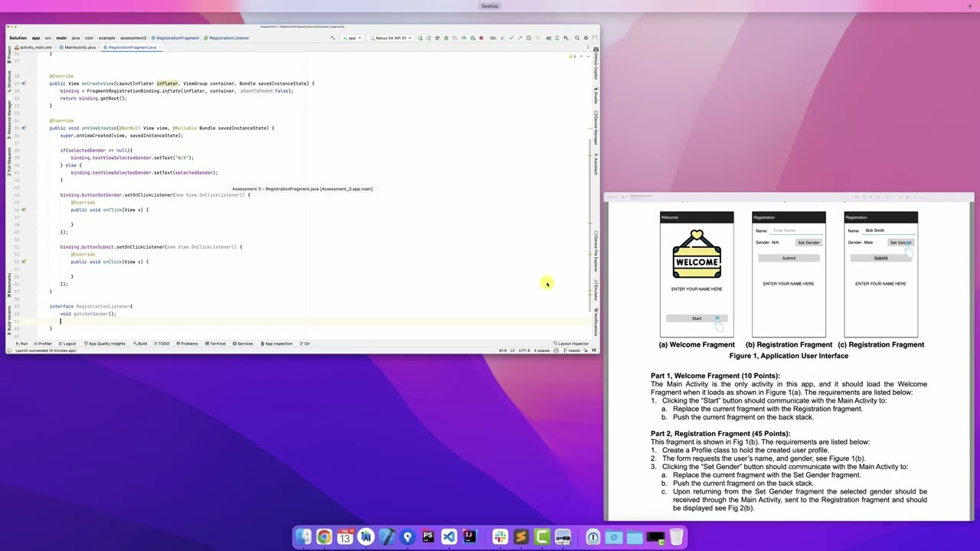Click the Git rollback icon
Viewport: 980px width, 551px height.
coord(537,37)
